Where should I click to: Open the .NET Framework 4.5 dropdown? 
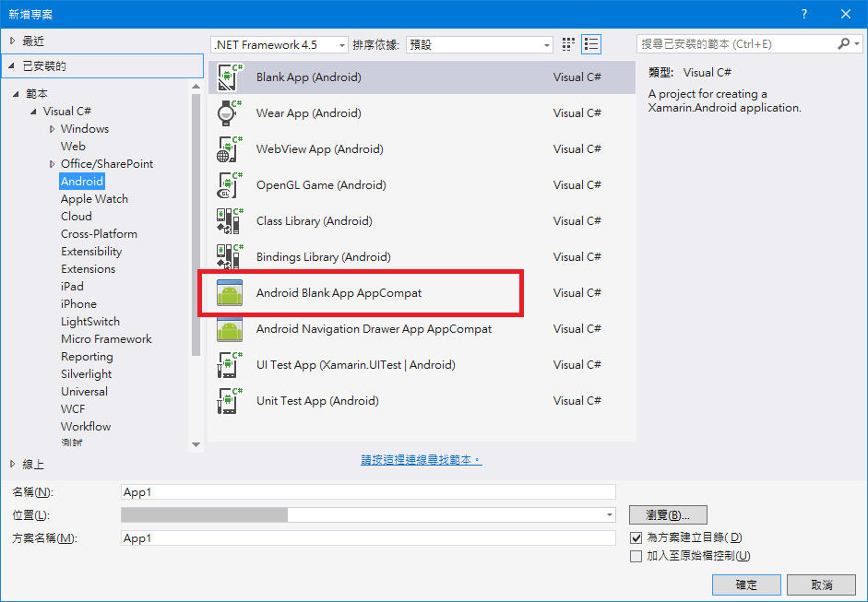click(279, 45)
